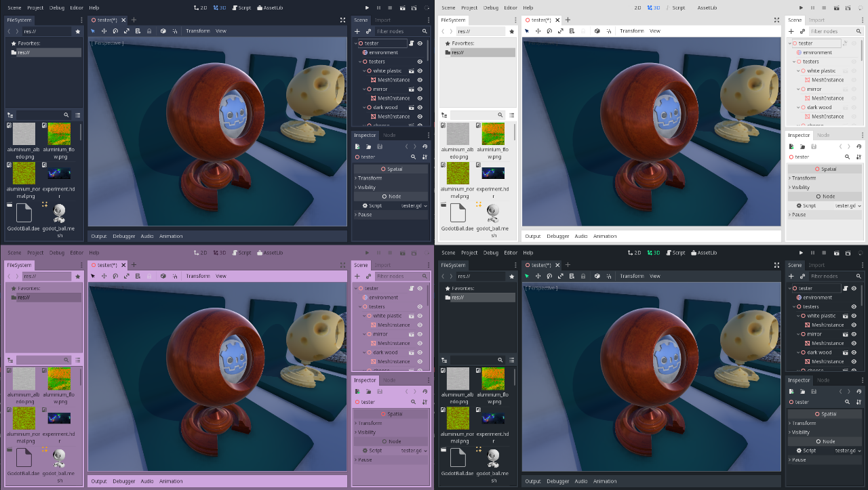Toggle tester node visibility in dark grey Scene tree

click(854, 288)
